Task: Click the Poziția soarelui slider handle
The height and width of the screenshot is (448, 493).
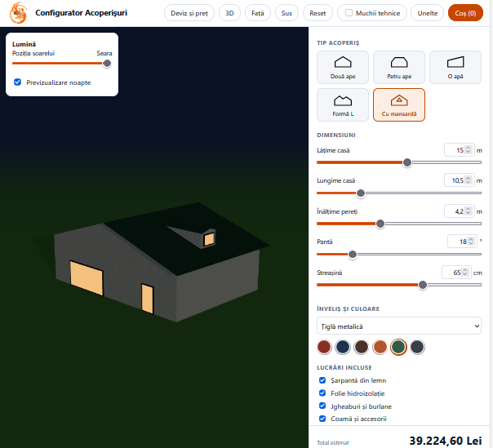Action: (107, 64)
